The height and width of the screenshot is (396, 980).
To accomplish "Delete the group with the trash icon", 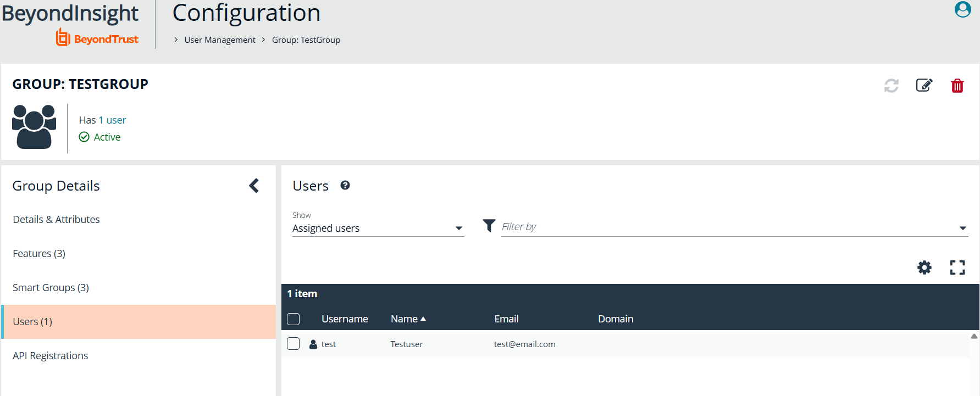I will click(x=957, y=86).
